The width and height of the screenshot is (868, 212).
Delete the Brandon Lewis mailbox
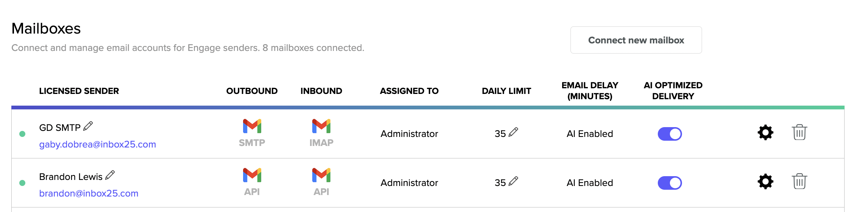[x=800, y=181]
